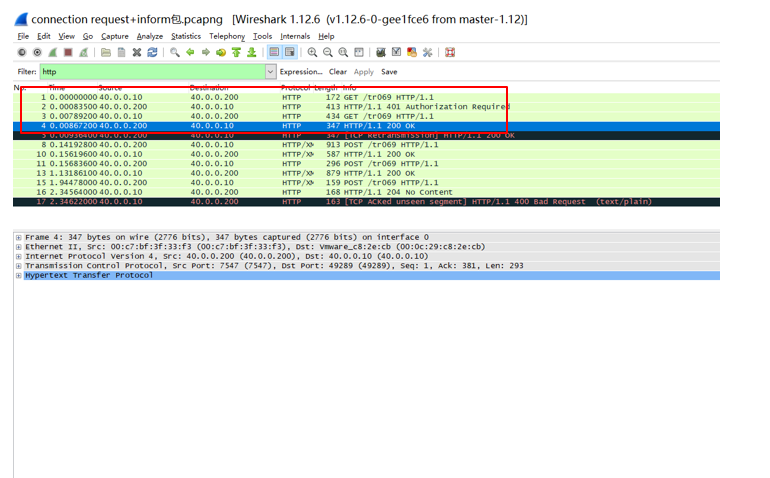The image size is (770, 478).
Task: Zoom out on packet text
Action: pyautogui.click(x=328, y=52)
